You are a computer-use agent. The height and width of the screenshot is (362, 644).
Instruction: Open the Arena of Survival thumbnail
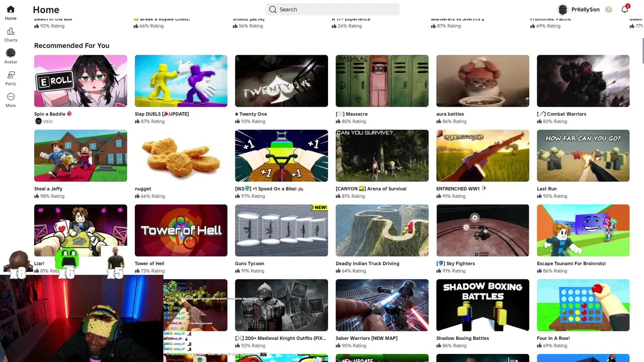[382, 156]
